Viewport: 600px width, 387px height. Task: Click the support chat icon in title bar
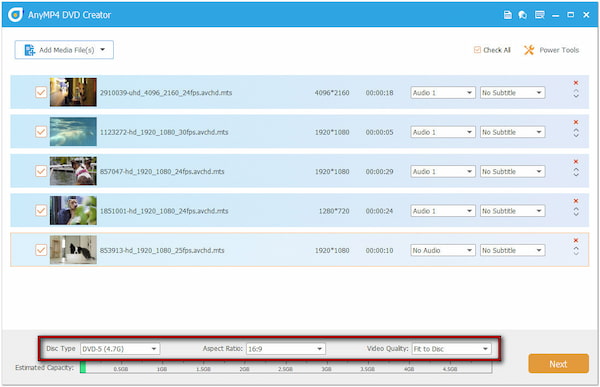tap(523, 15)
